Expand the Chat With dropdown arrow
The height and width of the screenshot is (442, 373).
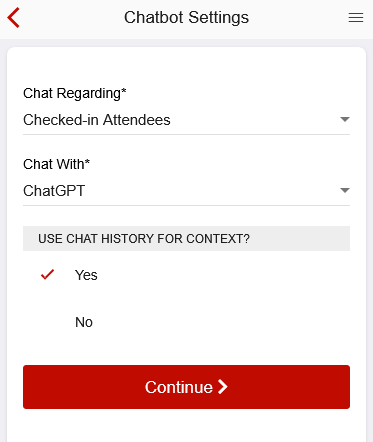point(345,190)
